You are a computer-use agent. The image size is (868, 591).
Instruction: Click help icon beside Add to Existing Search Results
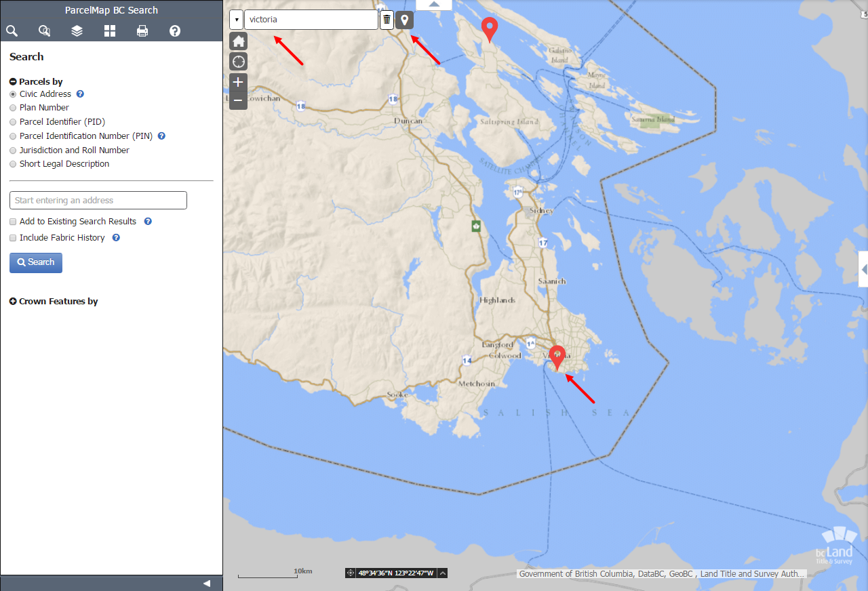click(x=148, y=221)
